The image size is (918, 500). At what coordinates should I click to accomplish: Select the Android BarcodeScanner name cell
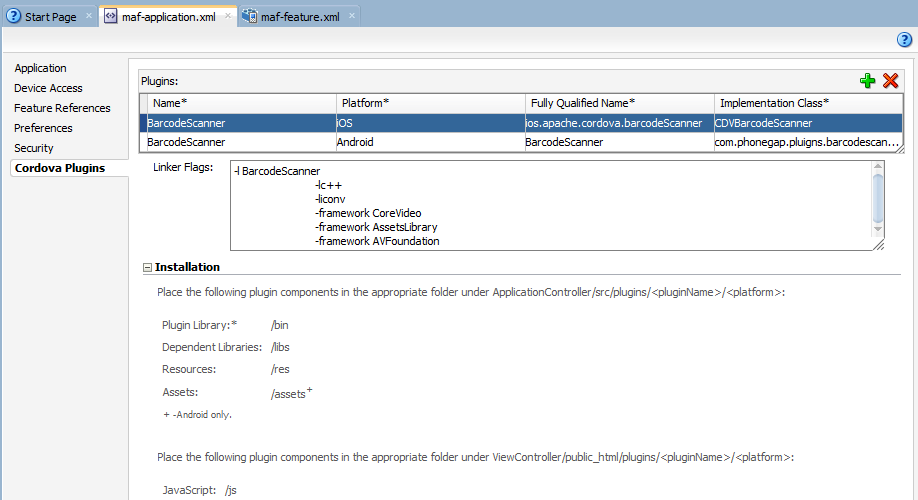(241, 142)
